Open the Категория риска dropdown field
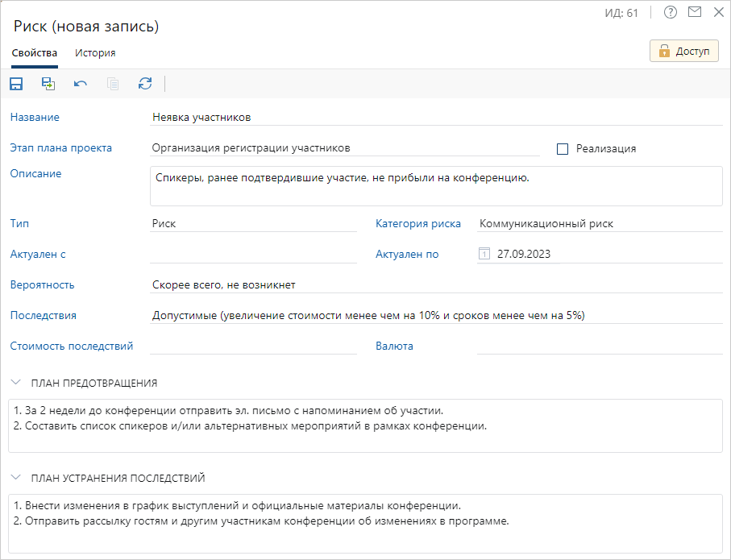The width and height of the screenshot is (731, 560). pos(599,224)
